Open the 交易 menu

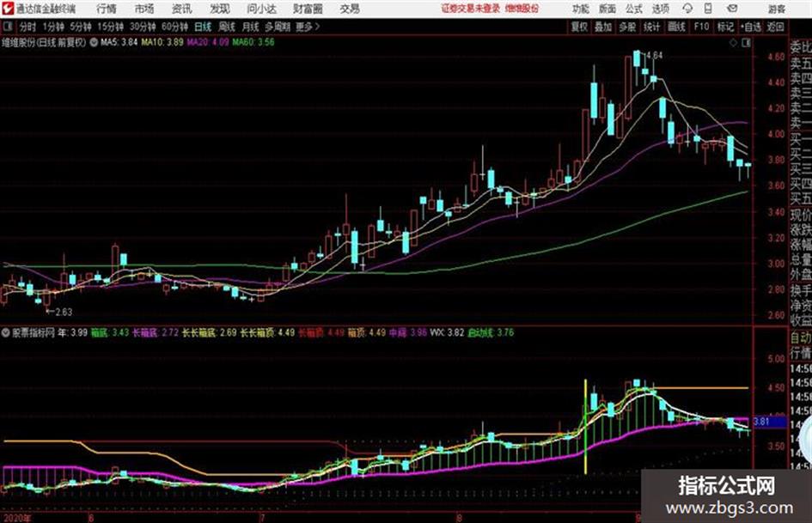coord(350,9)
